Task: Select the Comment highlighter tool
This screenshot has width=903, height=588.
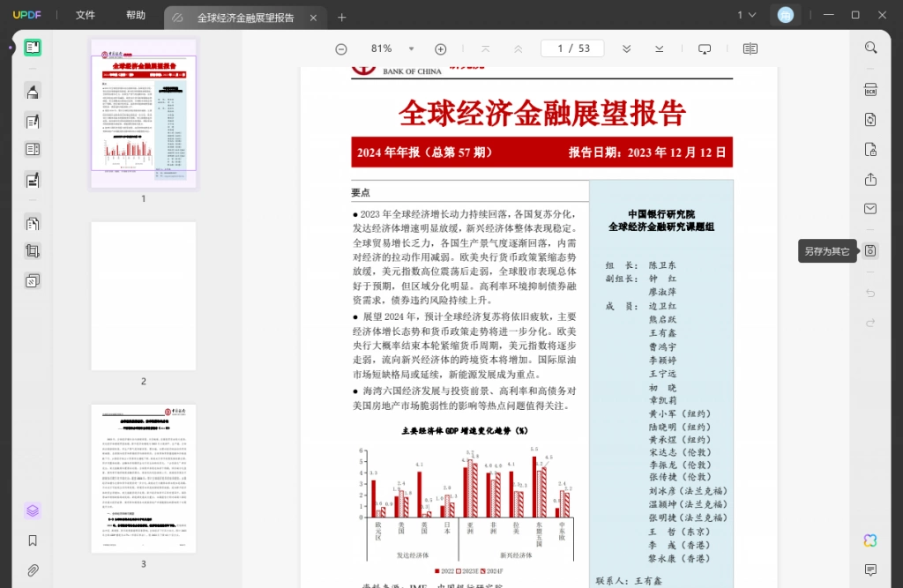Action: 33,92
